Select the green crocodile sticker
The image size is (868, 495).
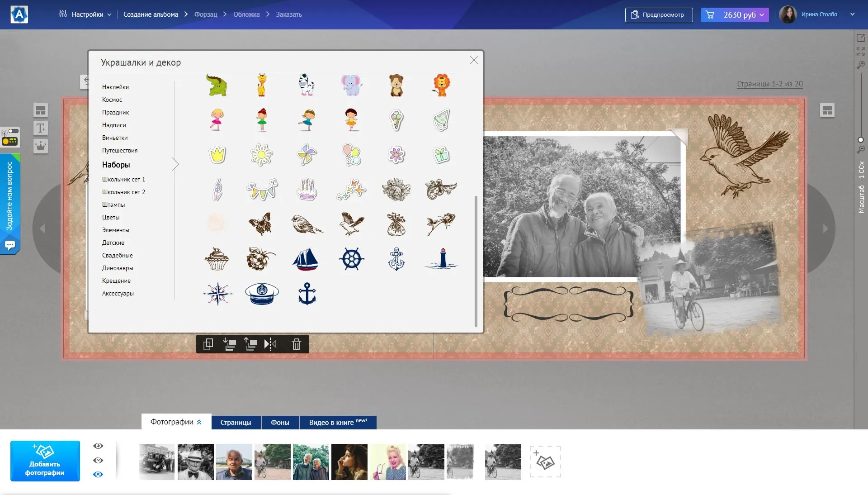217,85
